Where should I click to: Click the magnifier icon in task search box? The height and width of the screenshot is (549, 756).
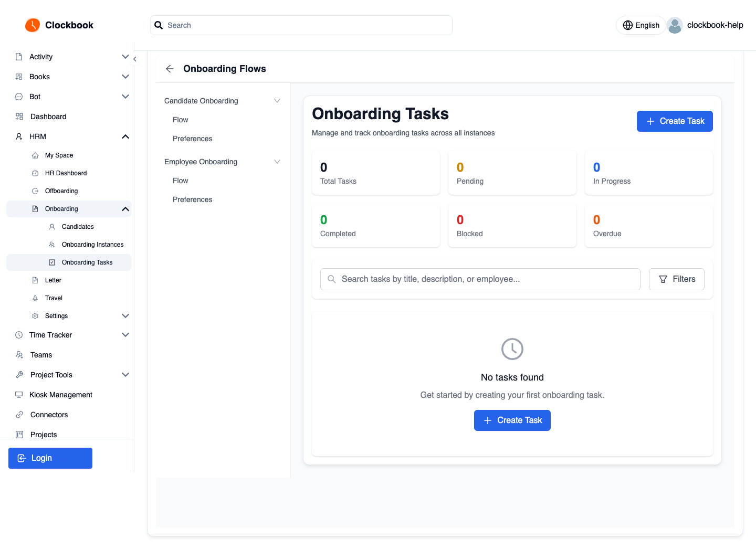[332, 279]
